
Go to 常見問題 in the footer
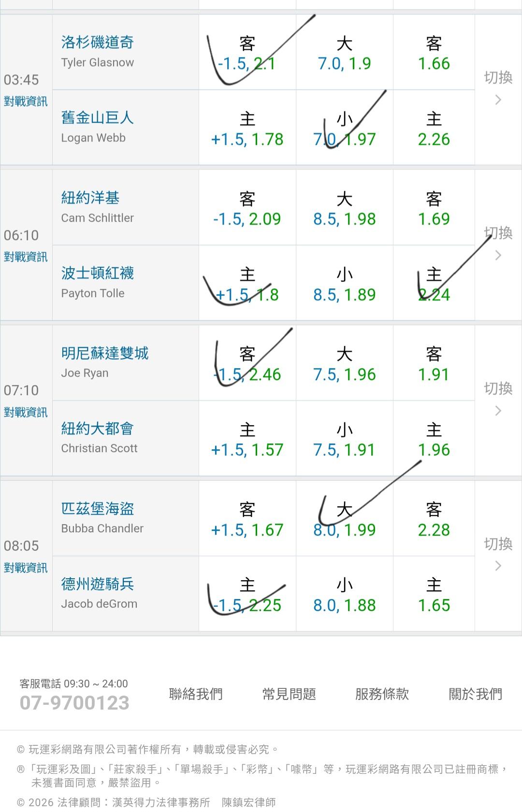coord(289,694)
